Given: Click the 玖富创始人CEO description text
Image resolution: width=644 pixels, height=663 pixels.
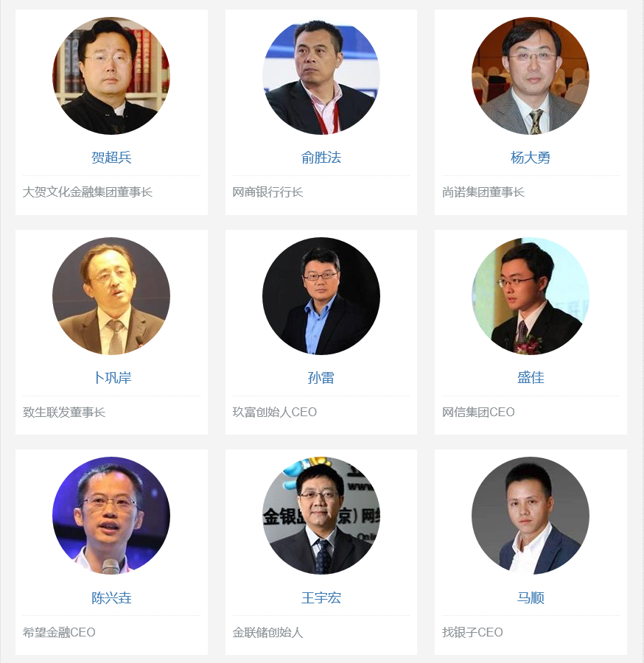Looking at the screenshot, I should (x=274, y=413).
